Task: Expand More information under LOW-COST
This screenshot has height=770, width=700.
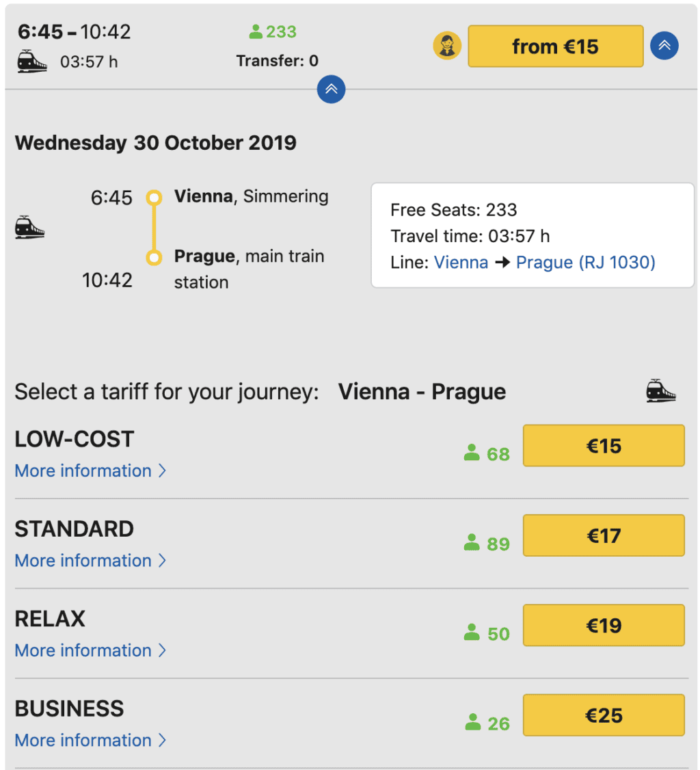Action: pyautogui.click(x=90, y=470)
